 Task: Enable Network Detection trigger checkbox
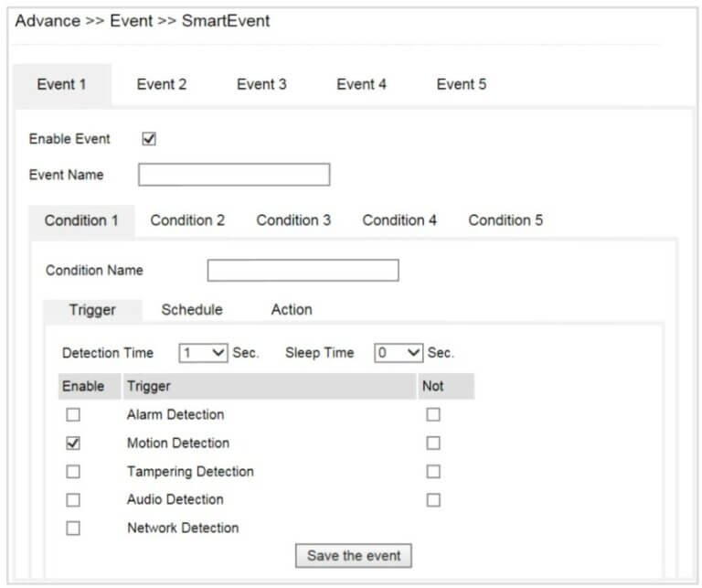click(x=73, y=529)
